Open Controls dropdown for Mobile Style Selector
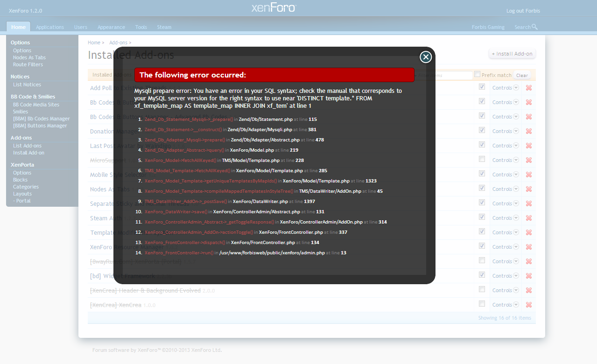Screen dimensions: 597x364 (505, 175)
